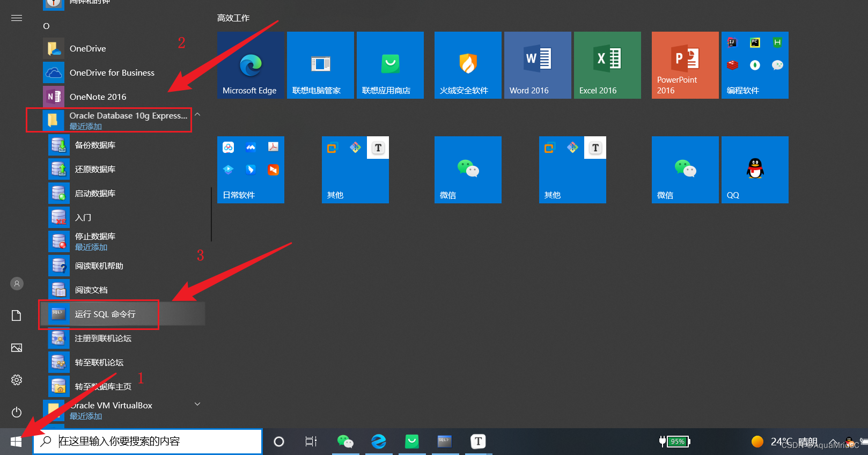Open OneDrive for Business
Image resolution: width=868 pixels, height=455 pixels.
(122, 72)
